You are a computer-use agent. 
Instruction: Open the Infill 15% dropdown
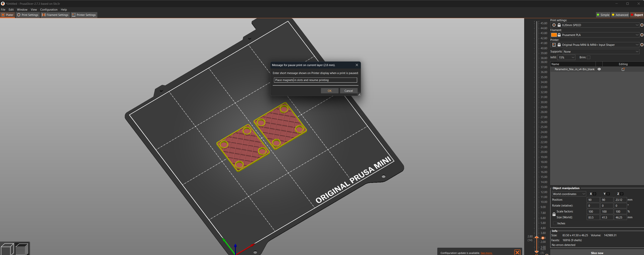pyautogui.click(x=566, y=57)
